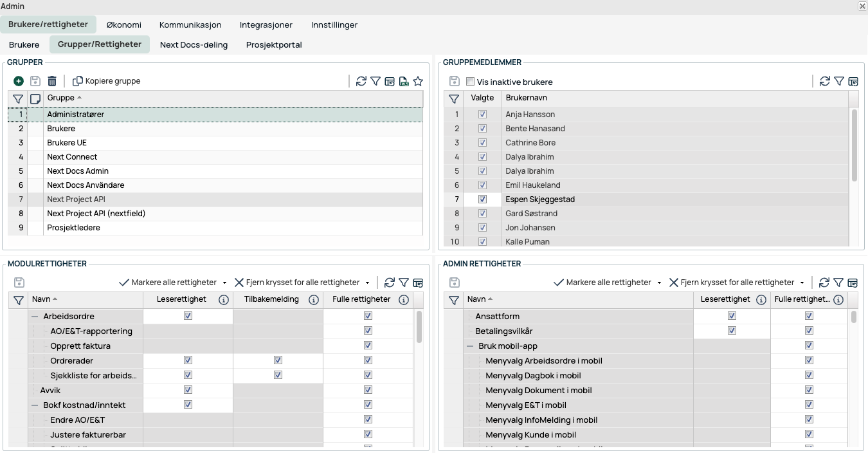Export the GRUPPER list to Excel
The width and height of the screenshot is (868, 453).
click(x=404, y=81)
